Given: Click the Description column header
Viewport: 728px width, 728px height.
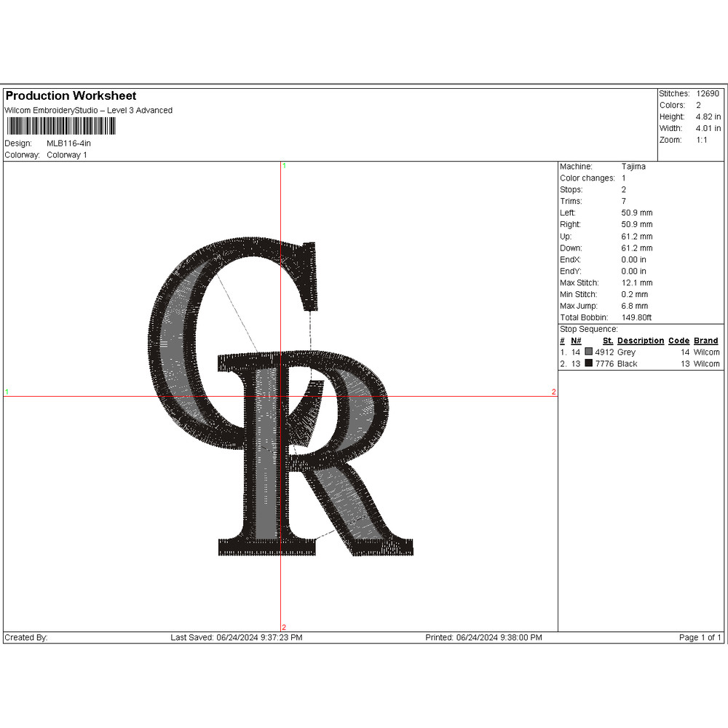Looking at the screenshot, I should tap(641, 341).
